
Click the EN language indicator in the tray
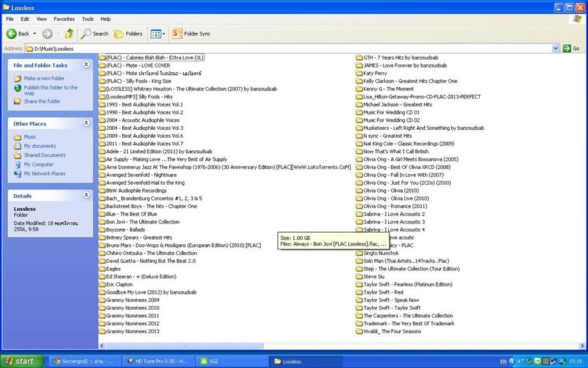(503, 361)
